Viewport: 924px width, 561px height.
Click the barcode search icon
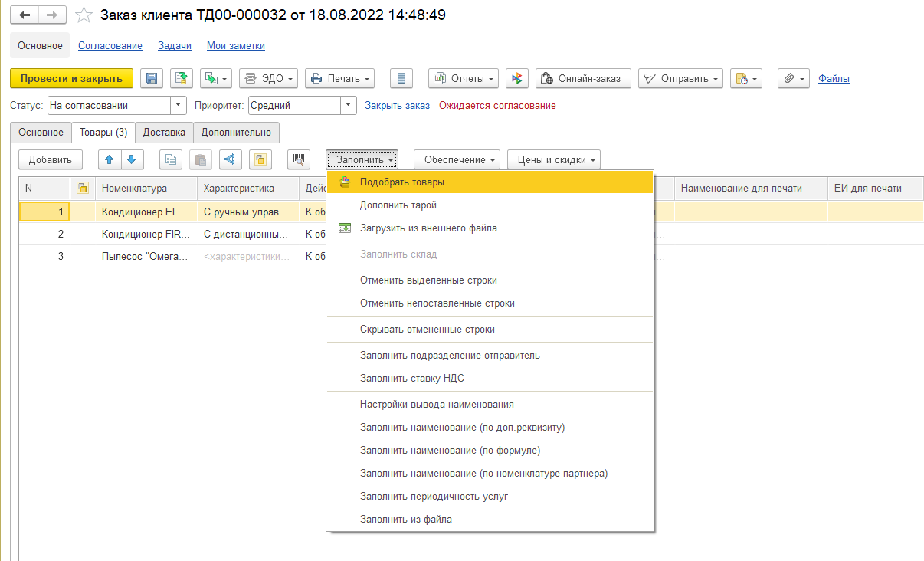coord(299,159)
